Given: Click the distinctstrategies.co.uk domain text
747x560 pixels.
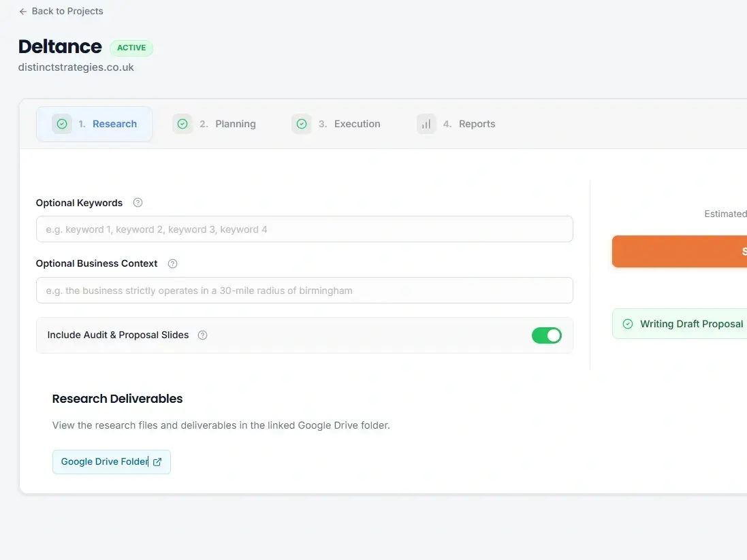Looking at the screenshot, I should 76,67.
